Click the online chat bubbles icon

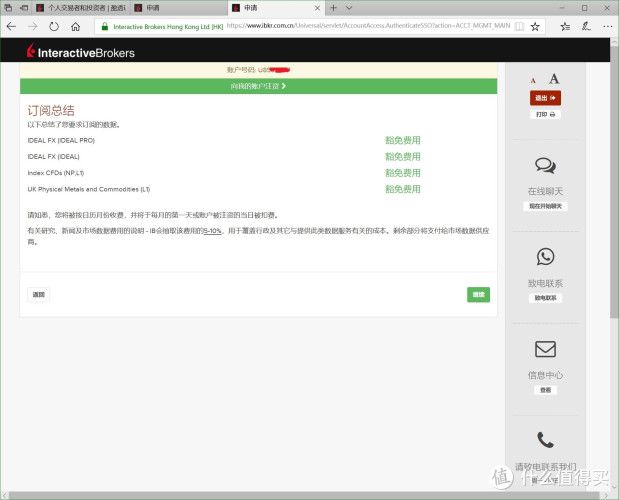[x=545, y=166]
